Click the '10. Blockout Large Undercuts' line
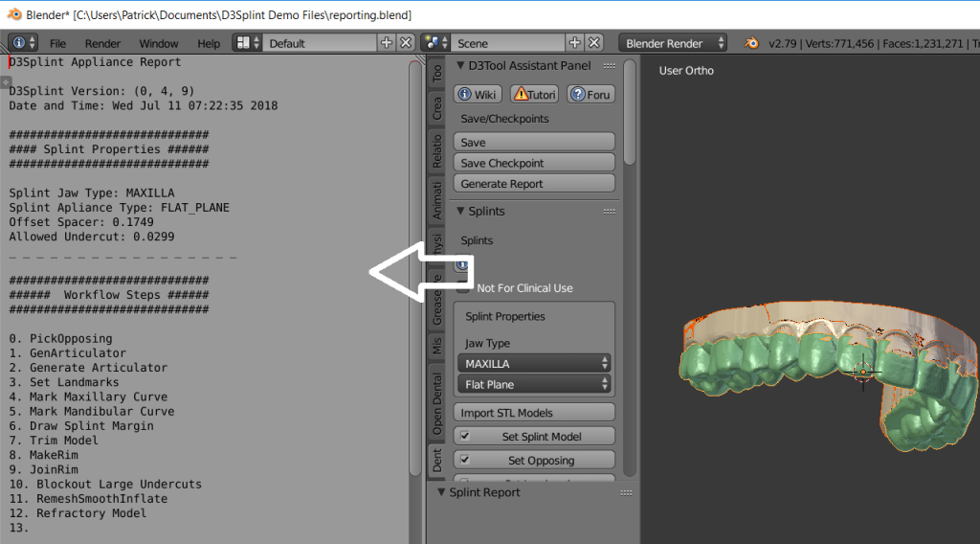Image resolution: width=980 pixels, height=544 pixels. tap(105, 484)
